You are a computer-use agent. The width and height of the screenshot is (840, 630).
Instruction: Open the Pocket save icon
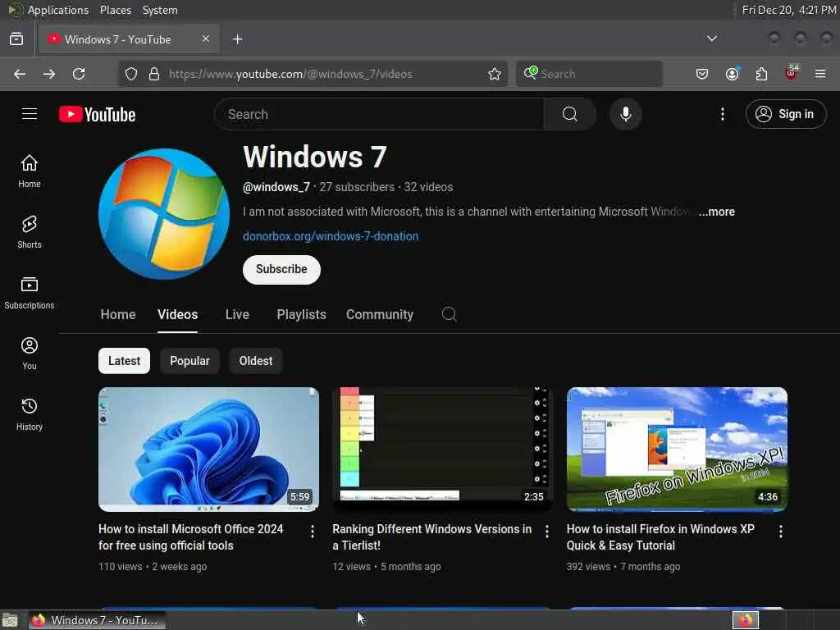702,74
